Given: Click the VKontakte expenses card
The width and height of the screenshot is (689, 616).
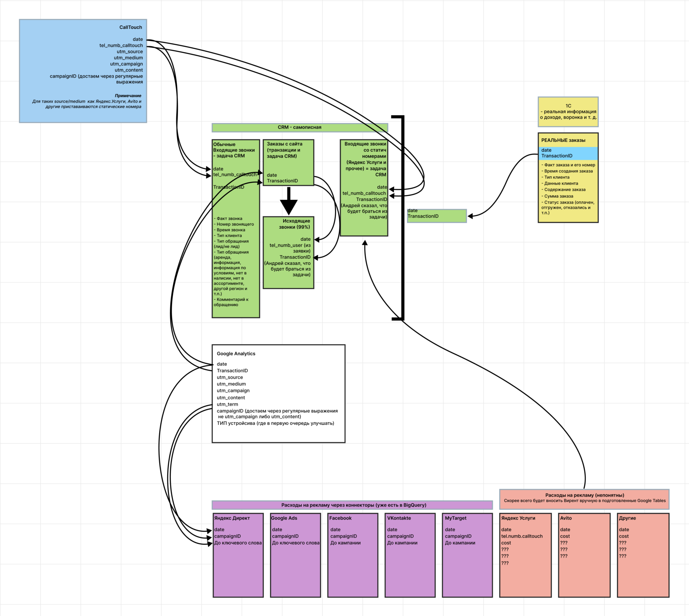Looking at the screenshot, I should 410,555.
